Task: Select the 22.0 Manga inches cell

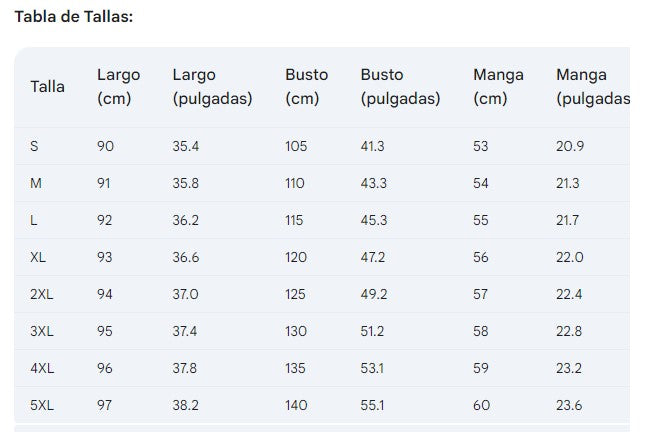Action: [x=570, y=257]
